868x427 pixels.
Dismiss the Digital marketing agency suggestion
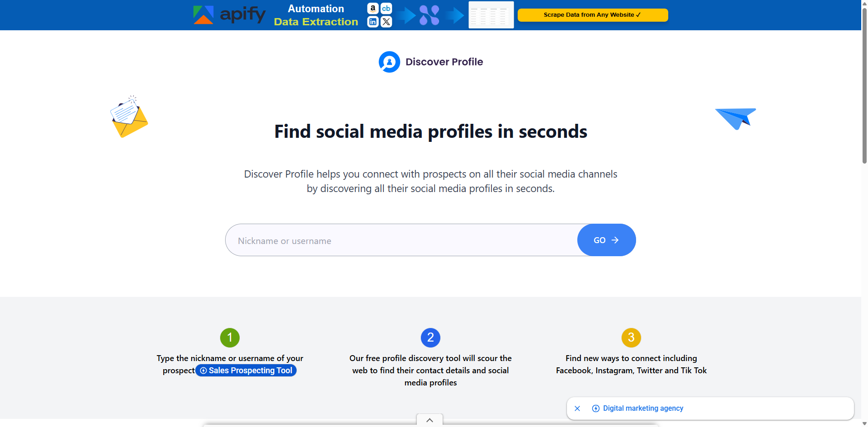[577, 408]
